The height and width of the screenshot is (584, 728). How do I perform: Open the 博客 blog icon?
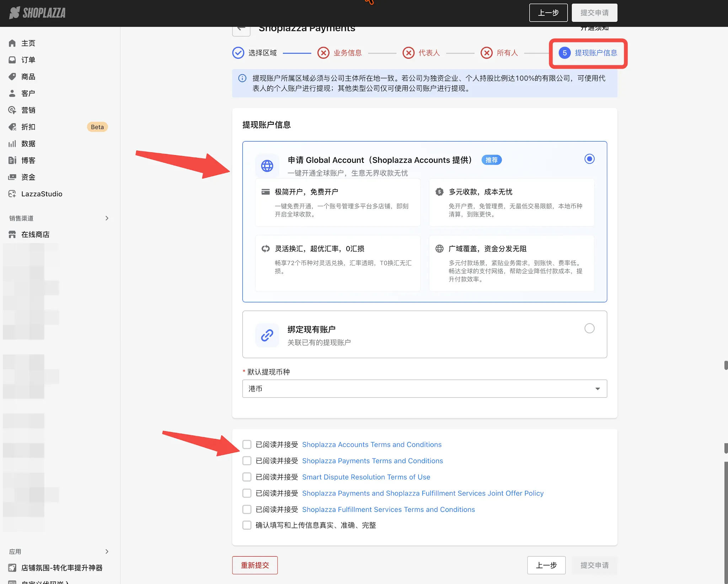pos(12,160)
